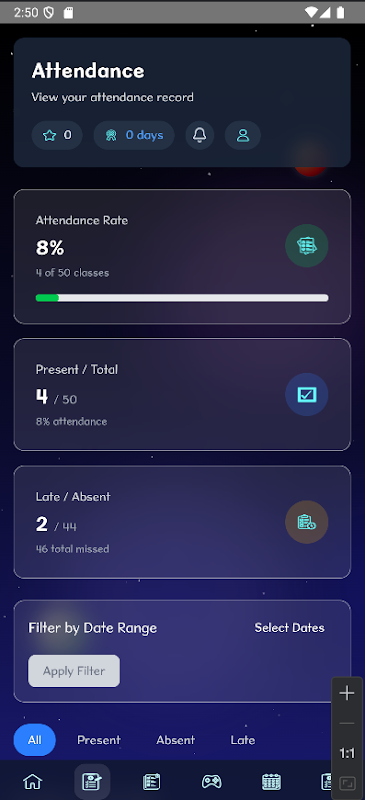Tap the Present / Total checkmark icon

point(306,394)
